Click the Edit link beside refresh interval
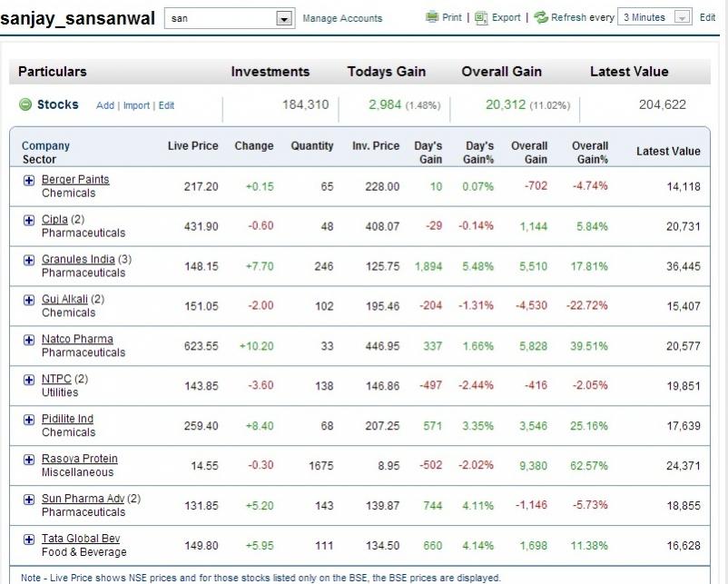Image resolution: width=728 pixels, height=584 pixels. point(707,17)
